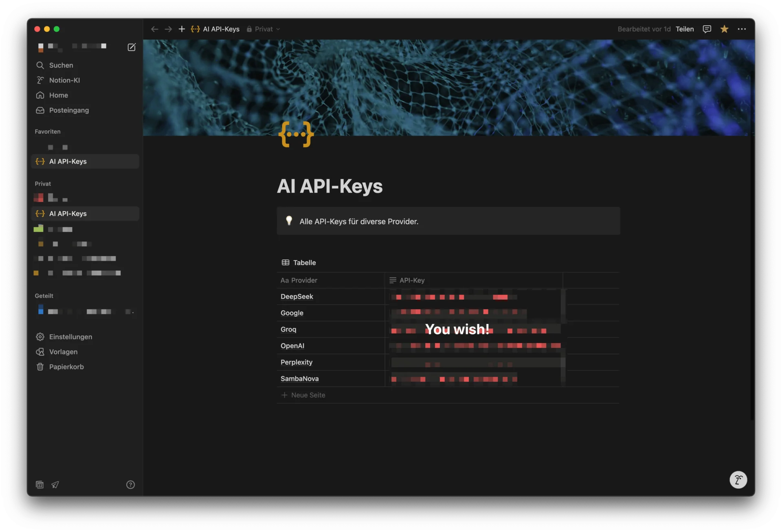Click the Perplexity API-Key cell

(x=474, y=362)
